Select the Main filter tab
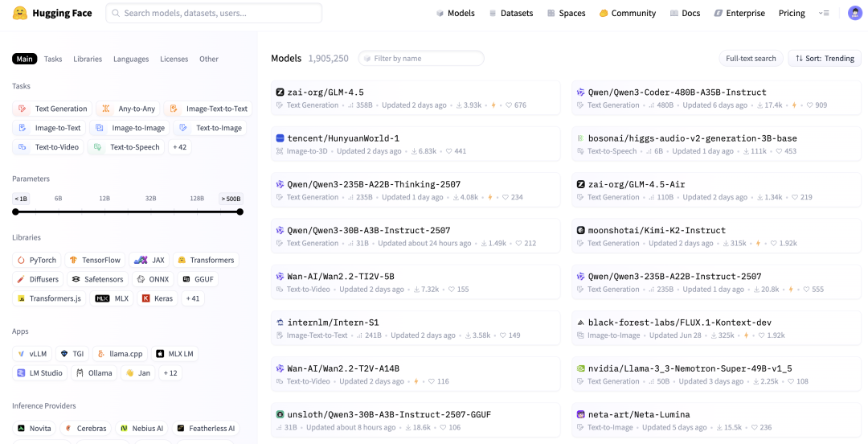This screenshot has width=868, height=444. [x=24, y=59]
